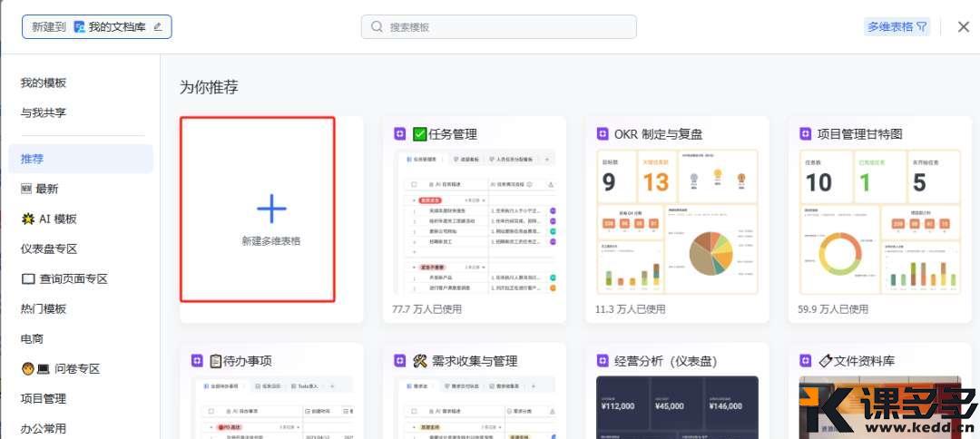Click the purple icon beside 需求收集与管理
The width and height of the screenshot is (980, 439).
[400, 360]
